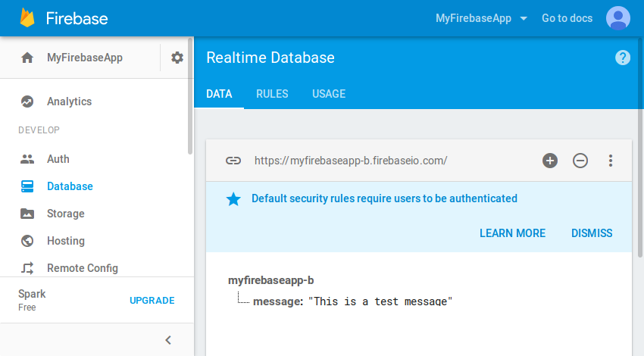Viewport: 644px width, 356px height.
Task: Select the myfirebaseapp-b root node
Action: coord(270,280)
